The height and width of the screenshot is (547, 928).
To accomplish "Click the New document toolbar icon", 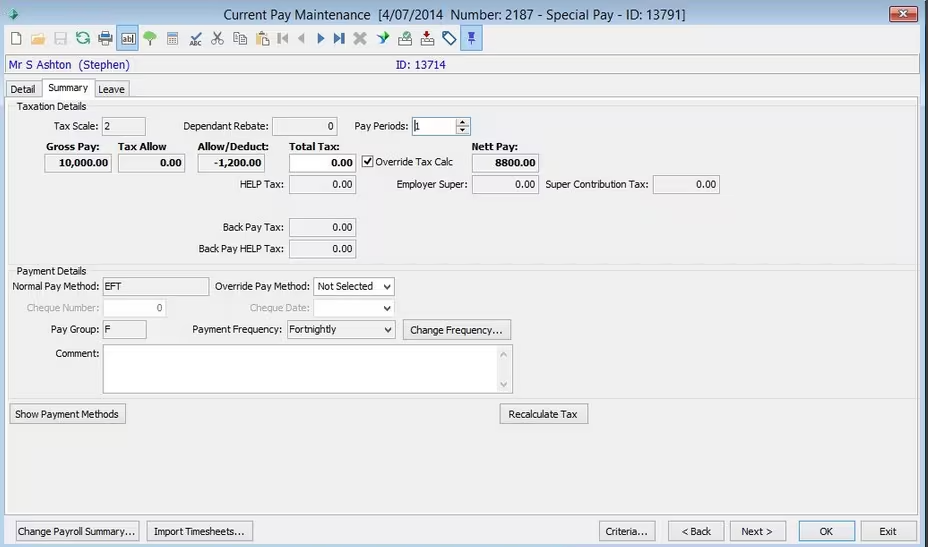I will [16, 38].
